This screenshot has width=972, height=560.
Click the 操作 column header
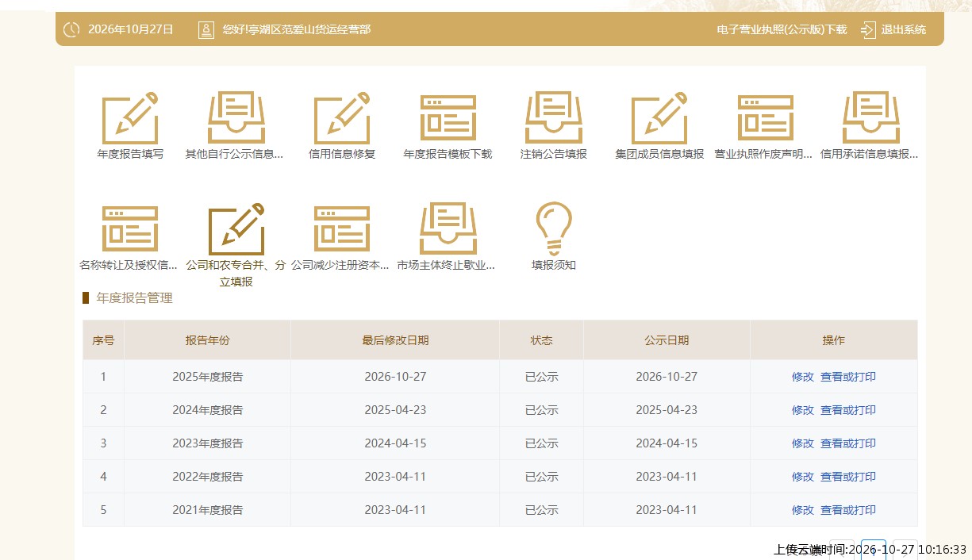click(834, 340)
